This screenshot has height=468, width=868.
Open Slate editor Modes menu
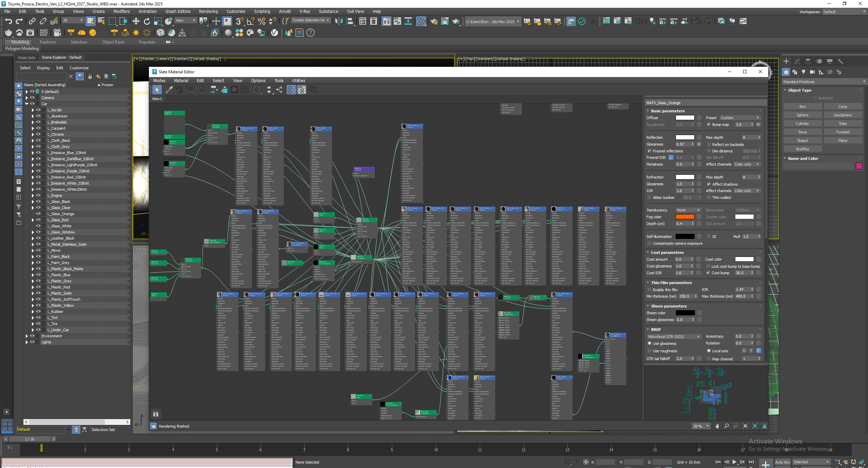tap(159, 81)
